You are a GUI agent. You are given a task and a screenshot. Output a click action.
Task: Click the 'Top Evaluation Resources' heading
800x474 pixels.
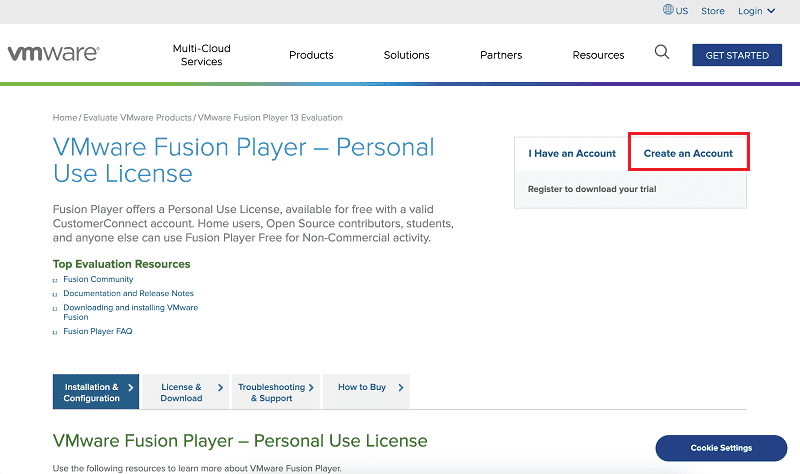click(121, 264)
